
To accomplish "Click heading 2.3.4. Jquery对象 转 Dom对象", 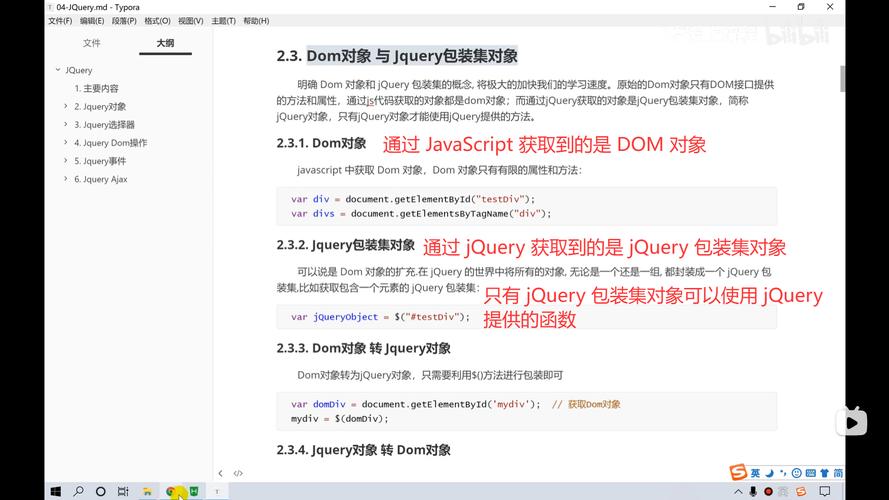I will tap(363, 450).
